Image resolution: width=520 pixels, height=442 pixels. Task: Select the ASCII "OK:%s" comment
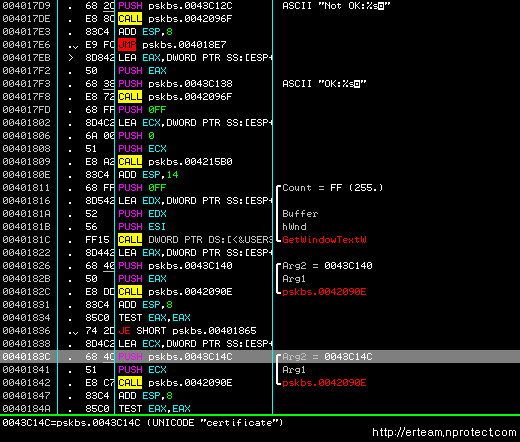pyautogui.click(x=324, y=84)
